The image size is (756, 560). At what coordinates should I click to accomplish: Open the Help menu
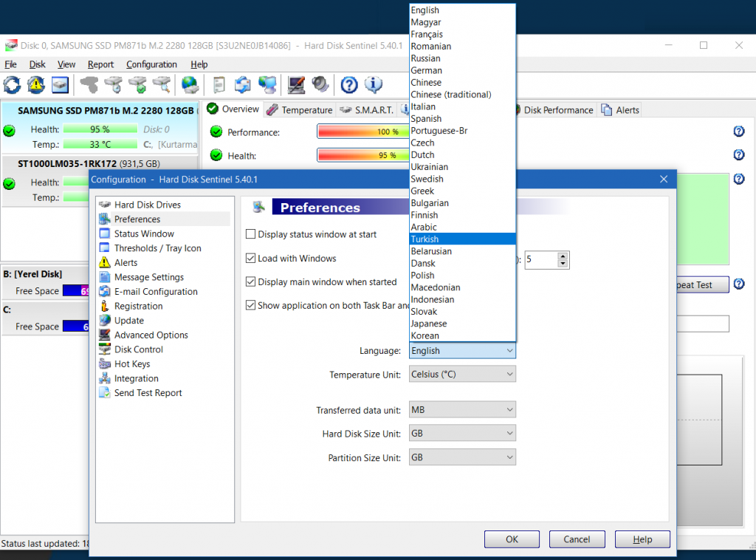click(x=199, y=64)
